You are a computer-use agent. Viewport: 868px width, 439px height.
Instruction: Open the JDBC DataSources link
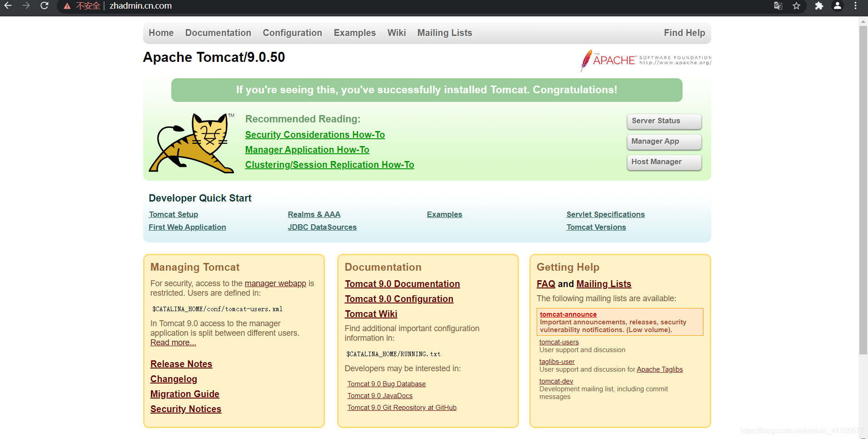(322, 227)
